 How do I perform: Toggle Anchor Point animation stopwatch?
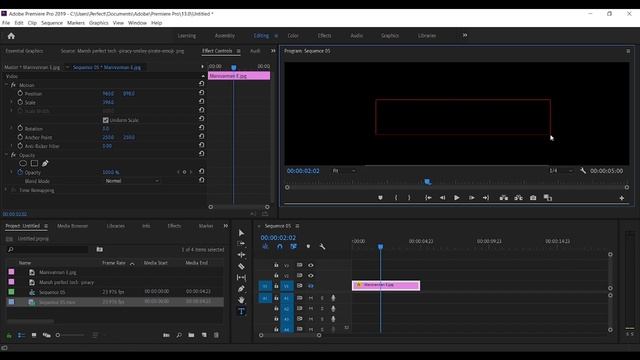click(20, 137)
